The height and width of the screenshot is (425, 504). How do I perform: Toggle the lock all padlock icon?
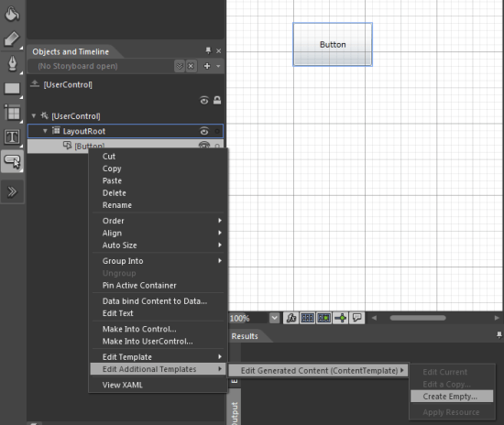click(217, 100)
